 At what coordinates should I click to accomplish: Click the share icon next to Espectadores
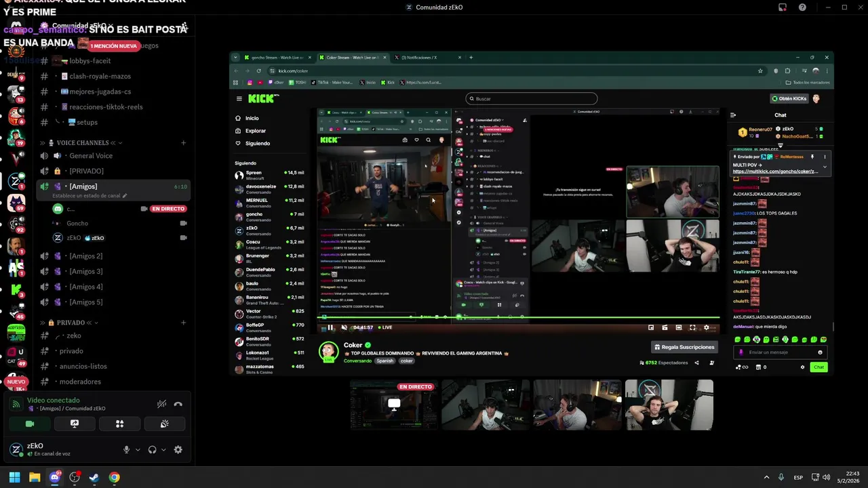(x=696, y=363)
